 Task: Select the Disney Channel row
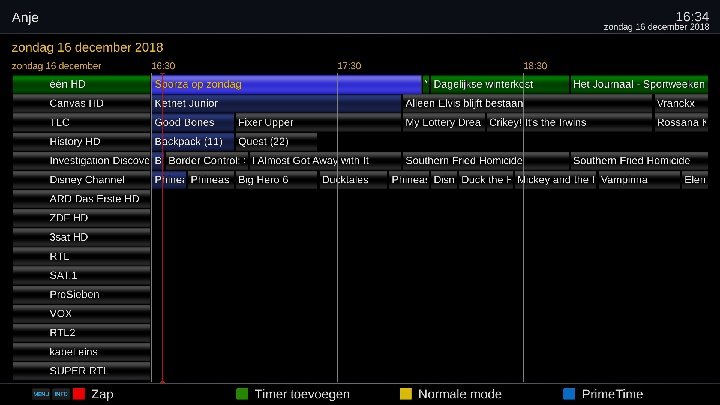pyautogui.click(x=81, y=180)
